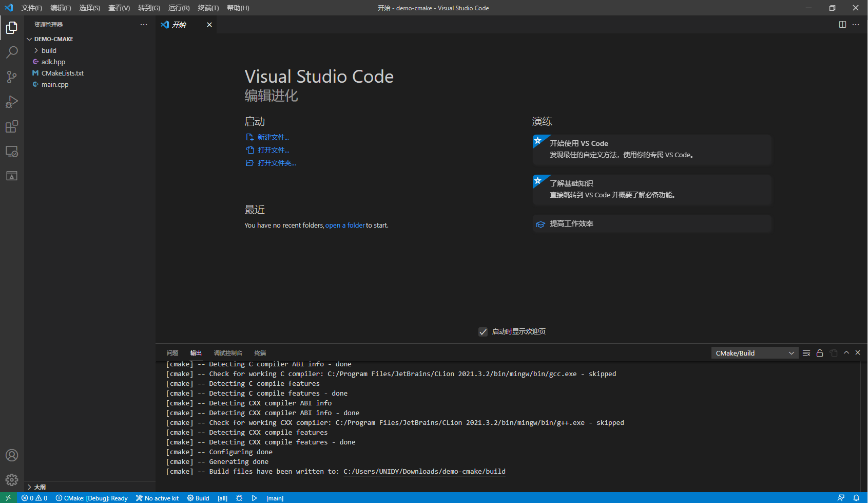Run the target with play icon
Screen dimensions: 868x503
[x=254, y=498]
